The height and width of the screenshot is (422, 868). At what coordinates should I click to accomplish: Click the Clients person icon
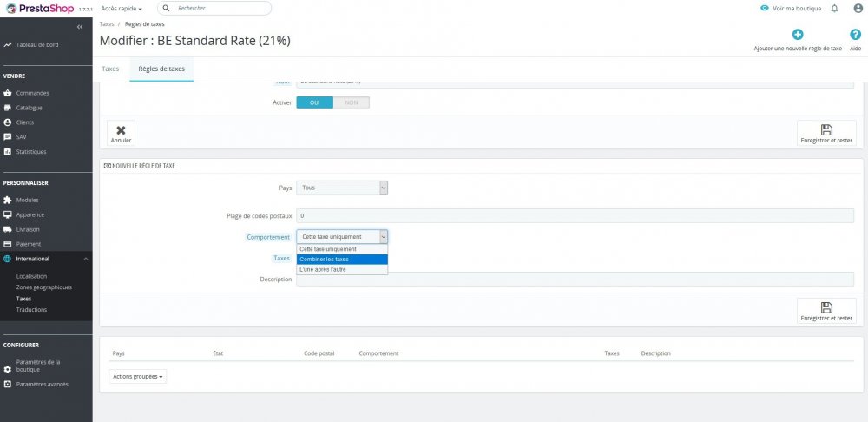tap(8, 122)
